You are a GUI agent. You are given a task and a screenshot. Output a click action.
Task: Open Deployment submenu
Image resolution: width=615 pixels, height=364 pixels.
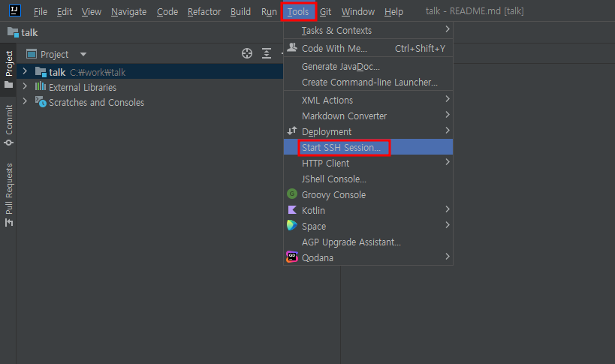point(368,131)
